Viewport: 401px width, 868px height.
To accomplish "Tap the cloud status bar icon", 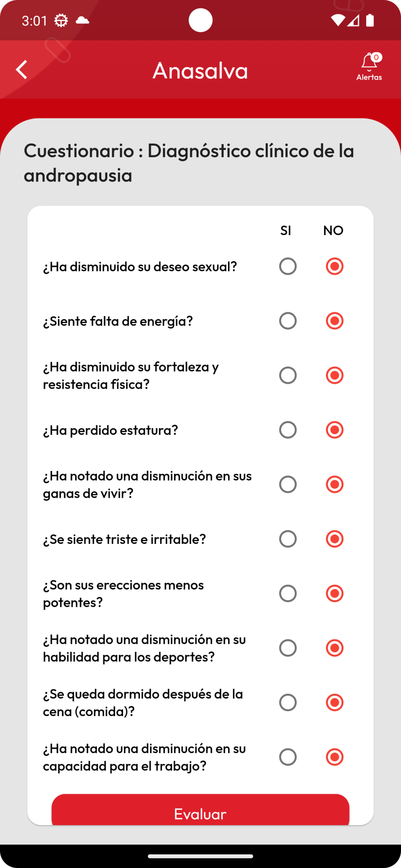I will coord(82,20).
